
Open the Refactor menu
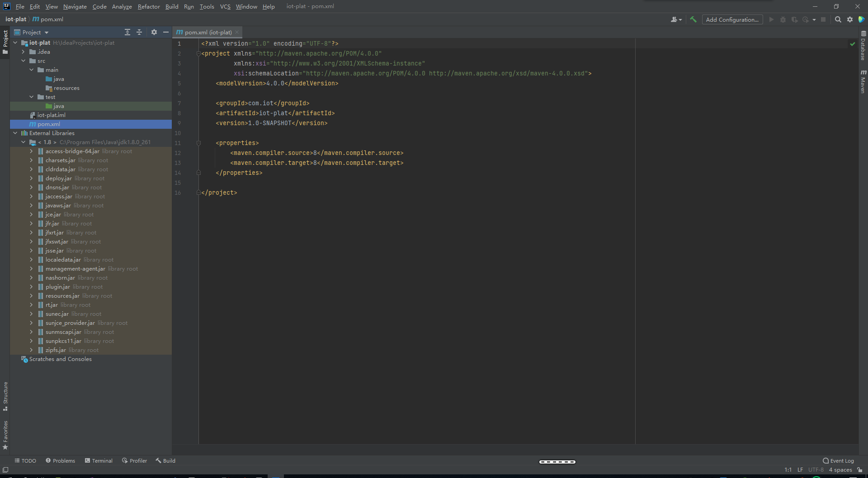tap(149, 6)
